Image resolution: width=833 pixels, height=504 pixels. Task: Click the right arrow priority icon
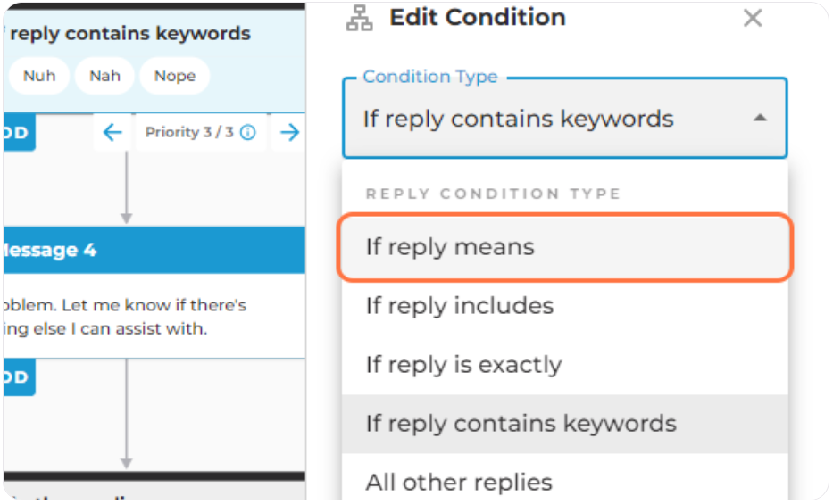289,132
